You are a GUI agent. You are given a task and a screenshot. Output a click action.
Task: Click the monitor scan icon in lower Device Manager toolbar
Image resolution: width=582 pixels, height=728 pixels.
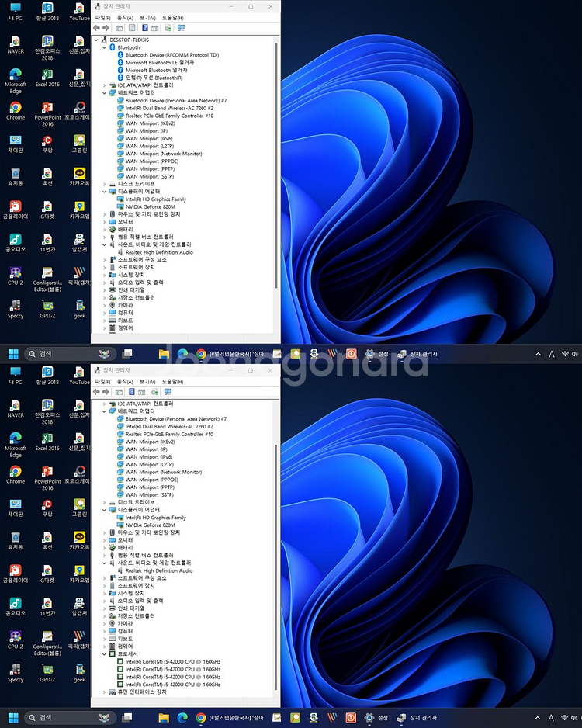tap(168, 392)
